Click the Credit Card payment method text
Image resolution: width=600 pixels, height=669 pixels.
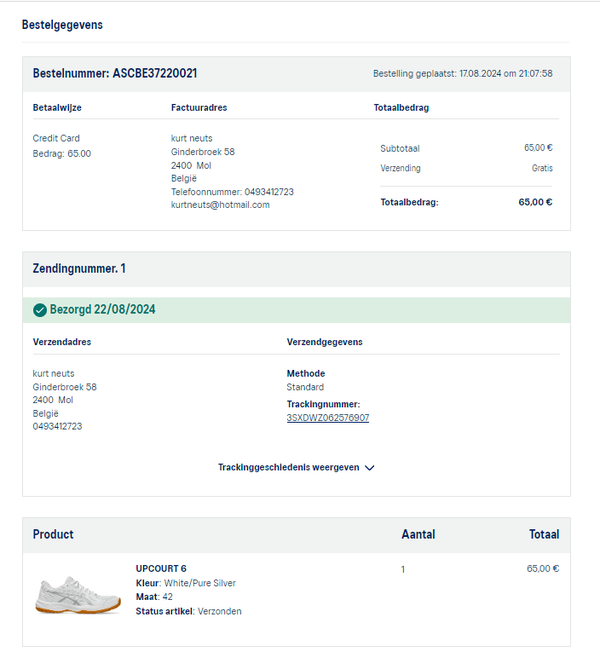point(56,139)
